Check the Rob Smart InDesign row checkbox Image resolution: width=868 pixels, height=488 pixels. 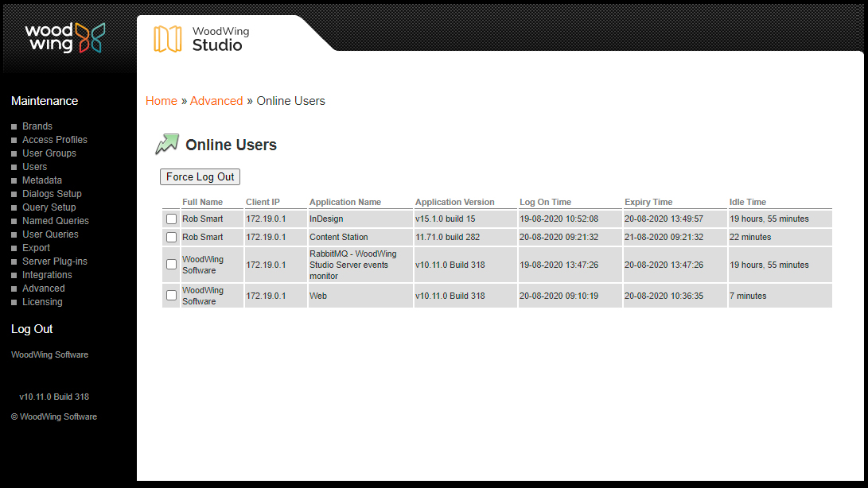pyautogui.click(x=172, y=219)
